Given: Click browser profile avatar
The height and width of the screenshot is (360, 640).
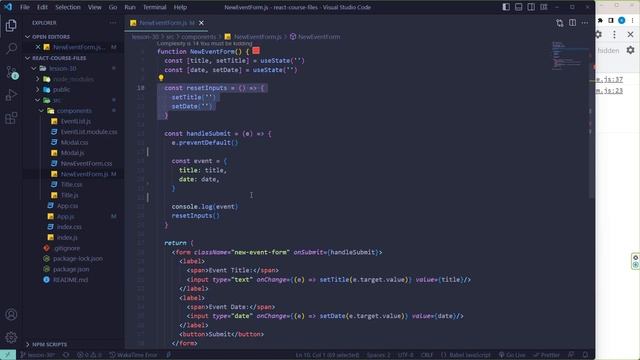Looking at the screenshot, I should [621, 20].
